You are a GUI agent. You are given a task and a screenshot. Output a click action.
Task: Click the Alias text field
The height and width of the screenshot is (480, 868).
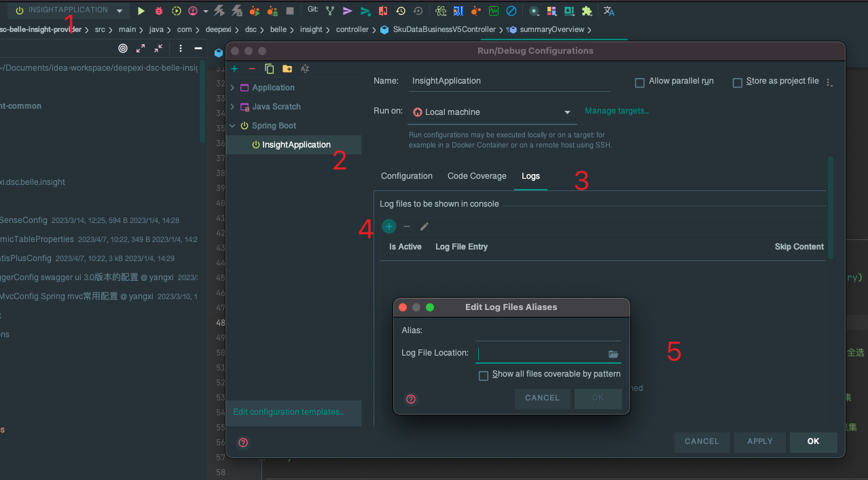[x=547, y=331]
